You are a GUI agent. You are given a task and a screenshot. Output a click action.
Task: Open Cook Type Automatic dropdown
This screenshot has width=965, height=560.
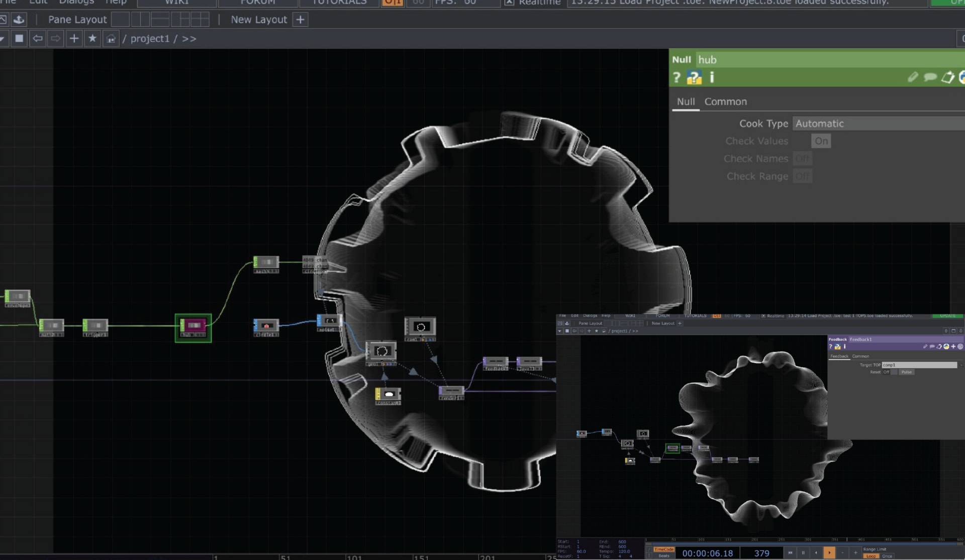pyautogui.click(x=879, y=124)
